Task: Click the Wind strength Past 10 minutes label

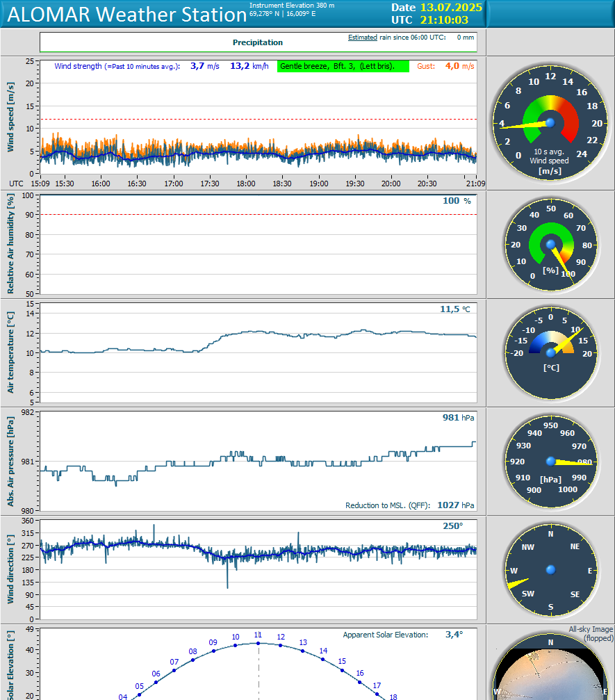Action: point(117,66)
